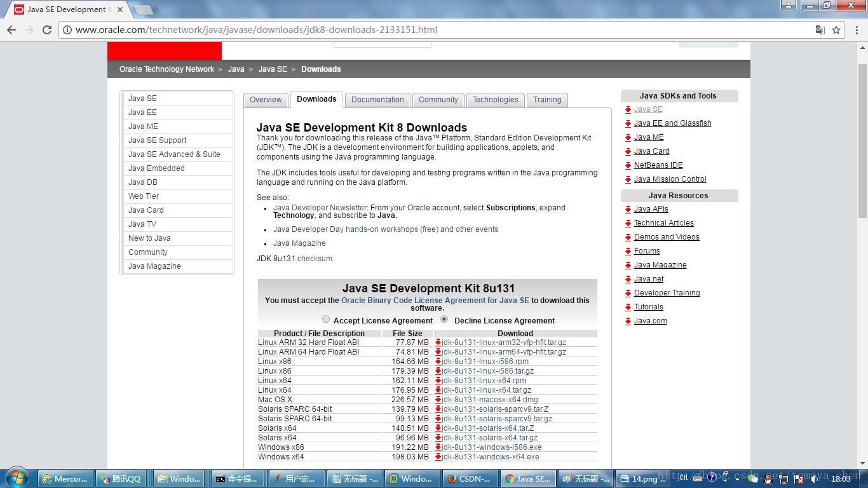Click the page vertical scrollbar thumb
This screenshot has width=868, height=488.
862,141
